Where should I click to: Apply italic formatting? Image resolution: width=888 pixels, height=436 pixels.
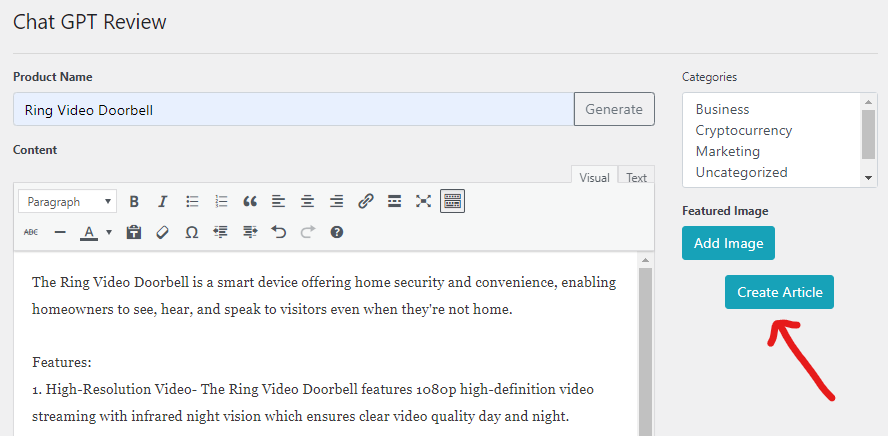click(163, 201)
